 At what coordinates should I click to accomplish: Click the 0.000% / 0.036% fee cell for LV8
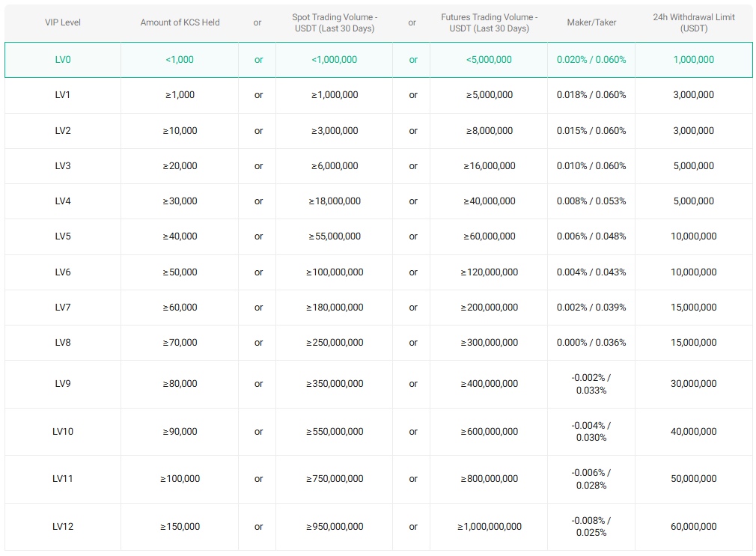click(591, 343)
